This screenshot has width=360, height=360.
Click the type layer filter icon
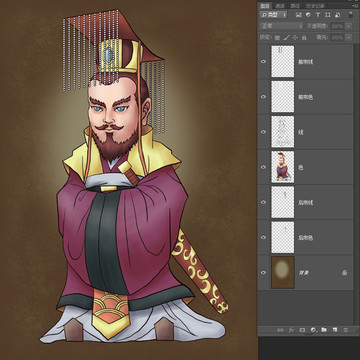tap(318, 15)
